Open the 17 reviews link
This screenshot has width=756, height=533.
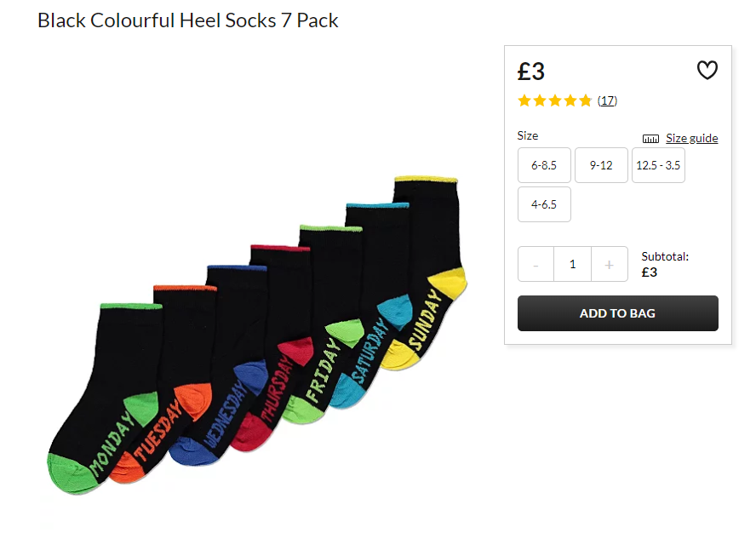(x=607, y=100)
